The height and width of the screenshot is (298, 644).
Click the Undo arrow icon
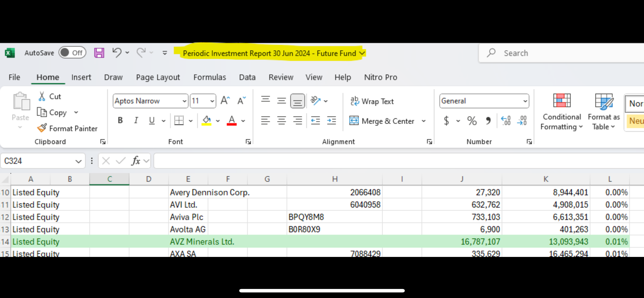point(117,53)
